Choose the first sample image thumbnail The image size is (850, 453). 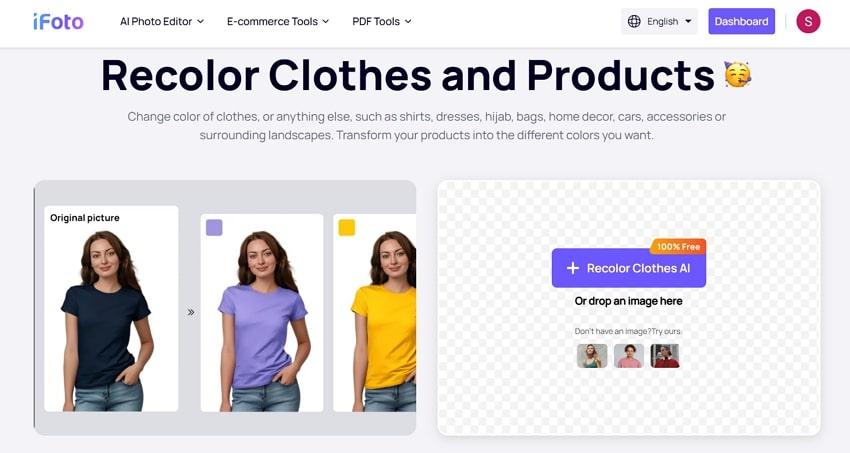[x=592, y=356]
